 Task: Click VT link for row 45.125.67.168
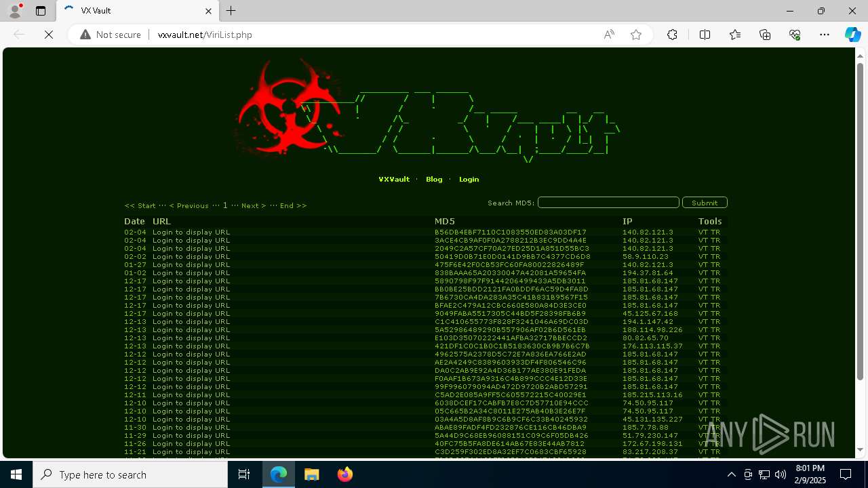[x=703, y=314]
